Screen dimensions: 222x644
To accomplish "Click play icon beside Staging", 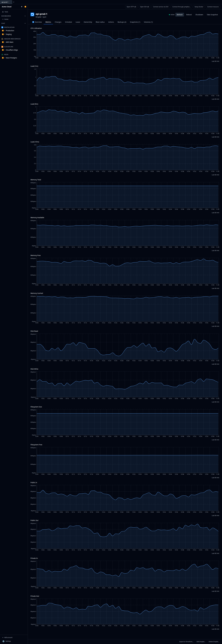I will [x=3, y=34].
